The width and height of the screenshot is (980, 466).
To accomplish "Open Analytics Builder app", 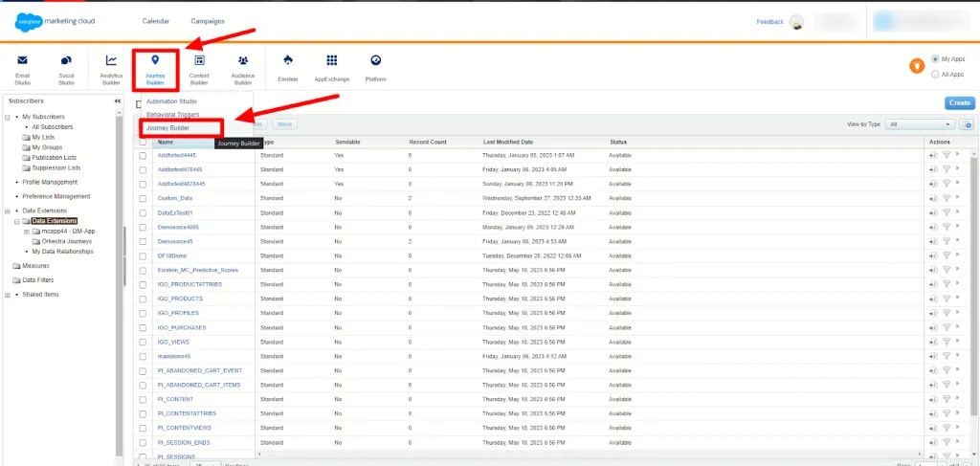I will coord(111,69).
